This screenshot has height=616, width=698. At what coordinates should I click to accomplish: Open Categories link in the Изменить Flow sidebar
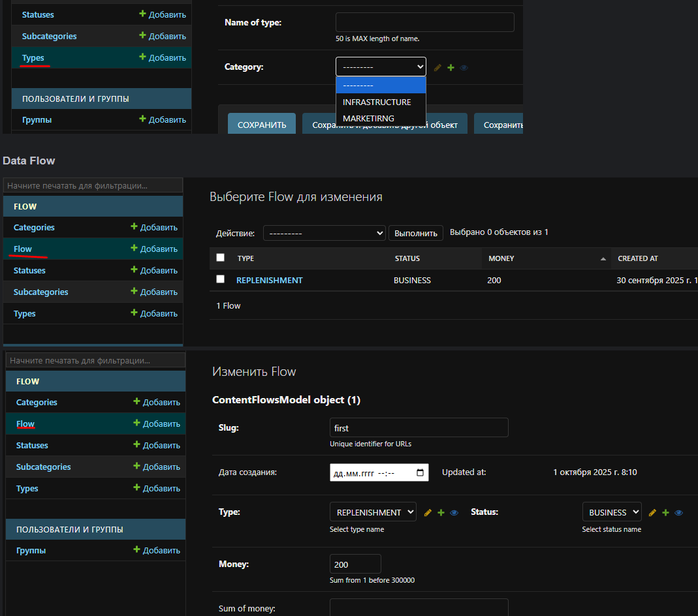(x=37, y=402)
